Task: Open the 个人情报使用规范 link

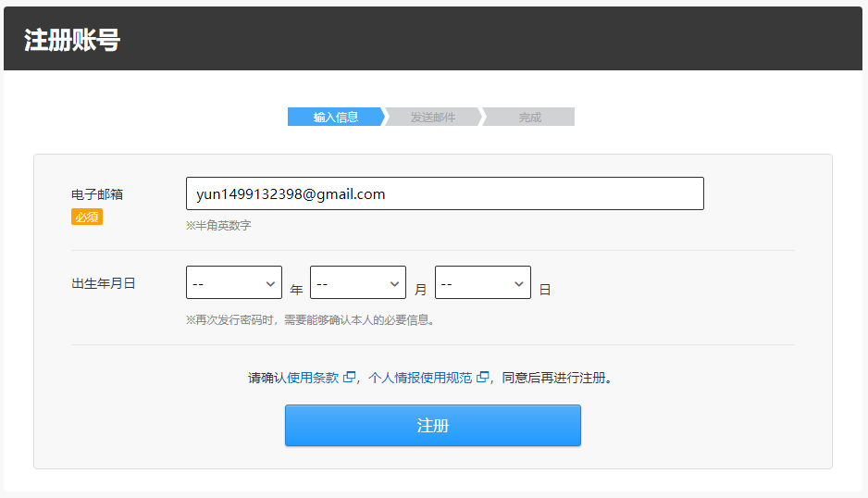Action: tap(419, 378)
